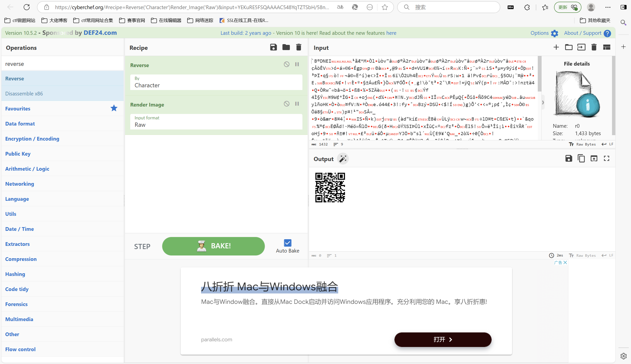
Task: Select Disassemble x86 in search results
Action: (62, 93)
